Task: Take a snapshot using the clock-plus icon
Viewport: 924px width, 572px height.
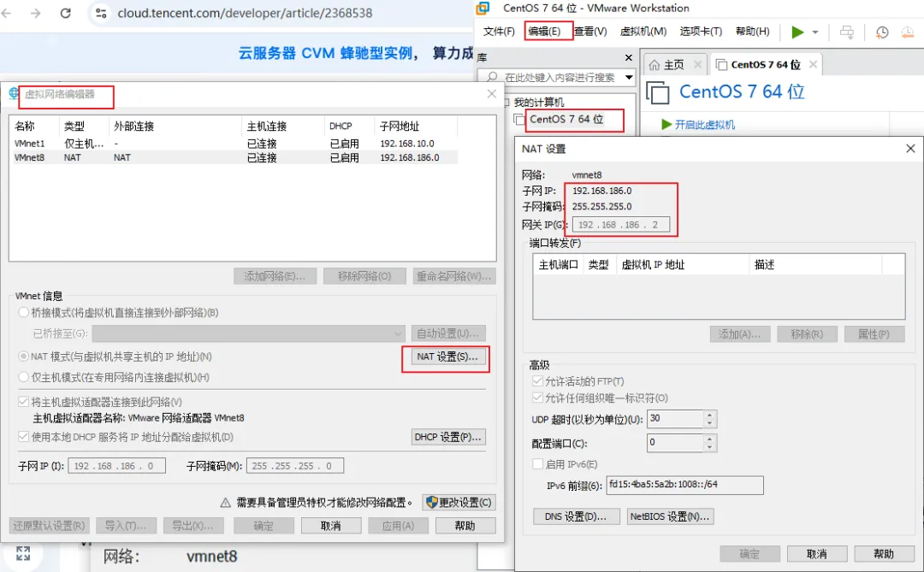Action: point(881,32)
